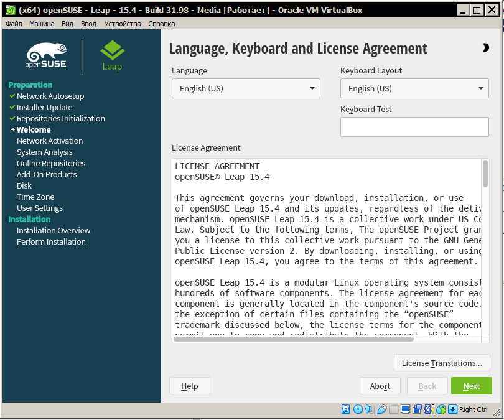
Task: Open the Справка menu
Action: 161,24
